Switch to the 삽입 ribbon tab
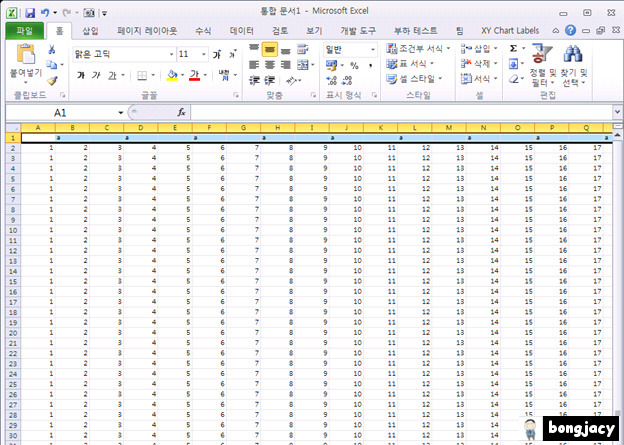This screenshot has width=624, height=445. coord(90,31)
